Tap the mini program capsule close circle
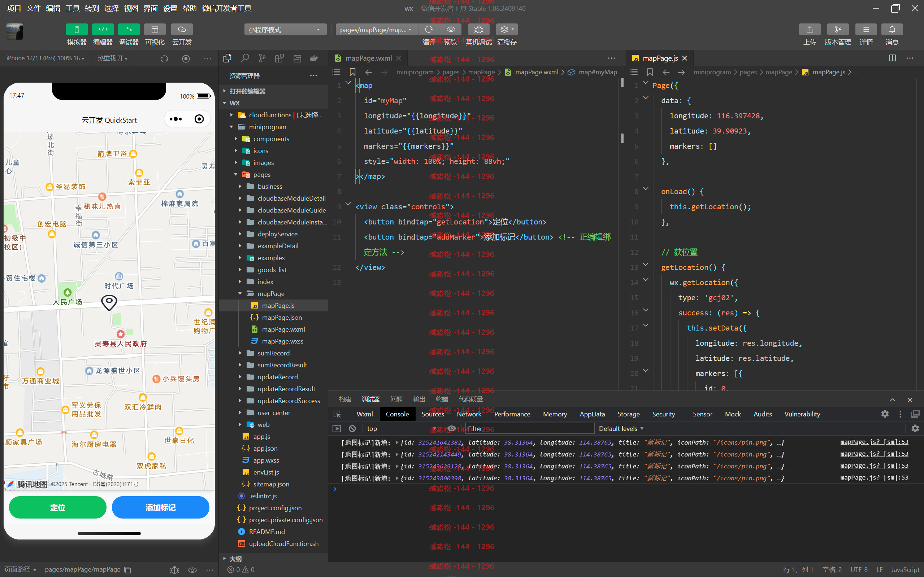924x577 pixels. 199,119
